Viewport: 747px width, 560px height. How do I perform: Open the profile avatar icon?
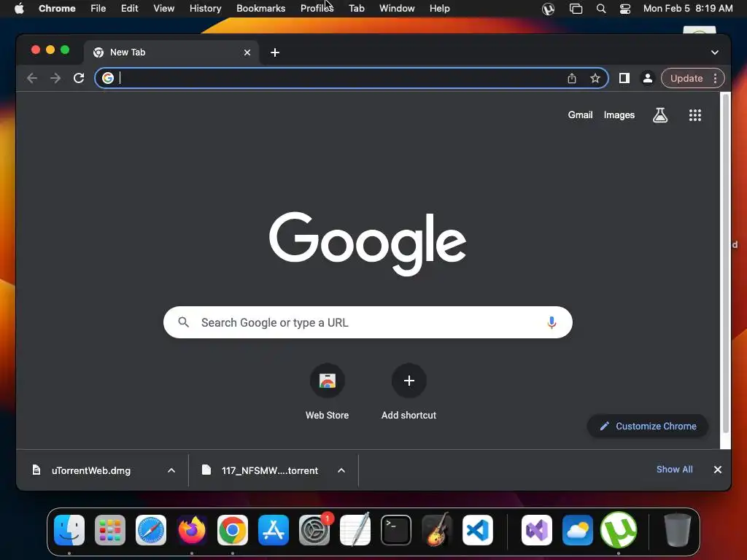coord(648,78)
